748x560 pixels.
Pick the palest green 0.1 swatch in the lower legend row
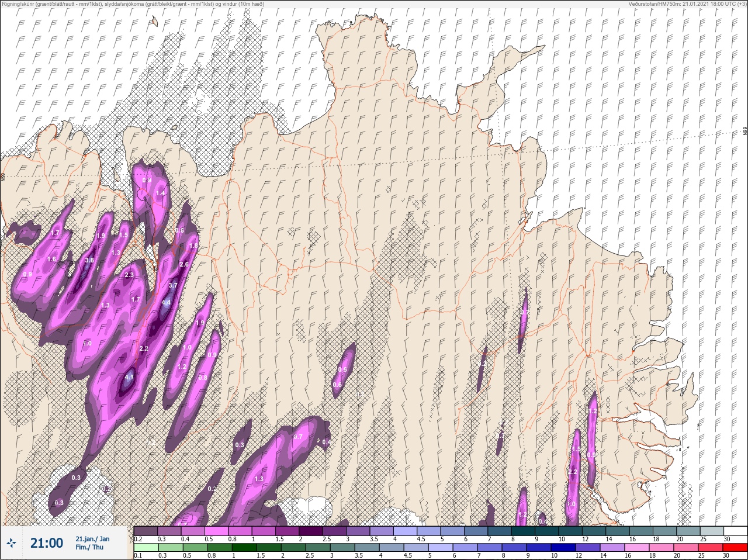pyautogui.click(x=146, y=548)
